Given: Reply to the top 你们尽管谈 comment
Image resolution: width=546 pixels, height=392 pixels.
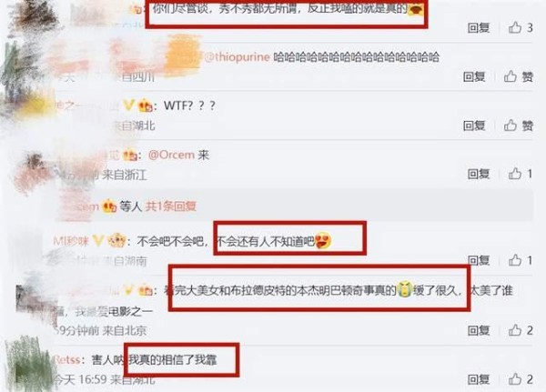Looking at the screenshot, I should pos(479,27).
